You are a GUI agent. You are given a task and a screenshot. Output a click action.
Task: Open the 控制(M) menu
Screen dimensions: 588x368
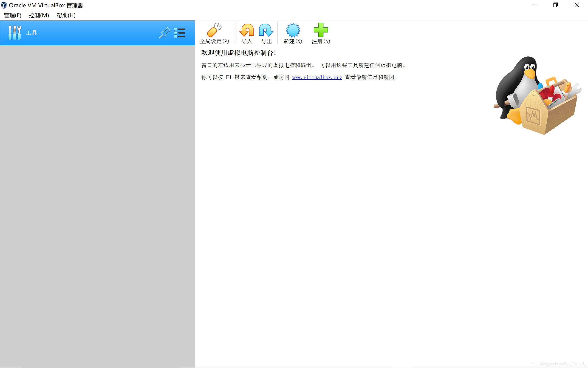39,15
